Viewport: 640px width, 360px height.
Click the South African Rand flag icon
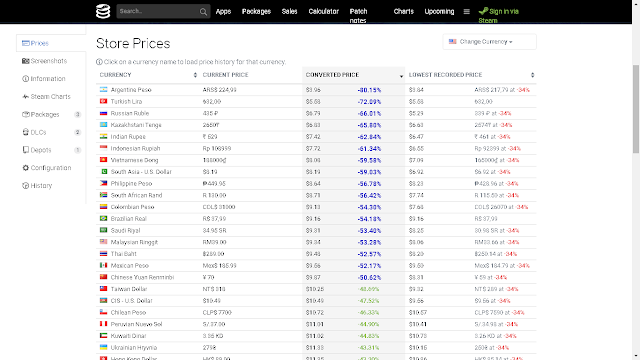[104, 195]
